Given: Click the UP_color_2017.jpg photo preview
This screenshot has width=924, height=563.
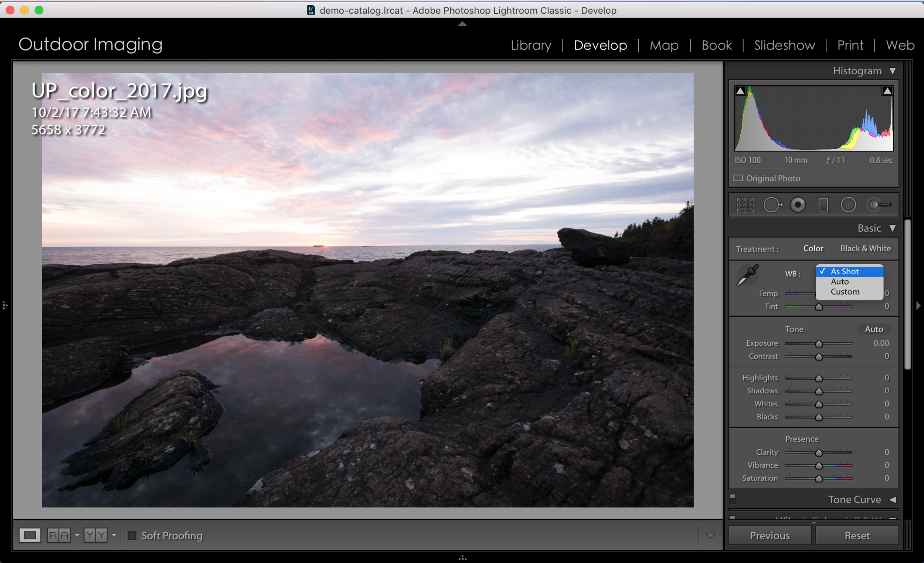Looking at the screenshot, I should (367, 290).
